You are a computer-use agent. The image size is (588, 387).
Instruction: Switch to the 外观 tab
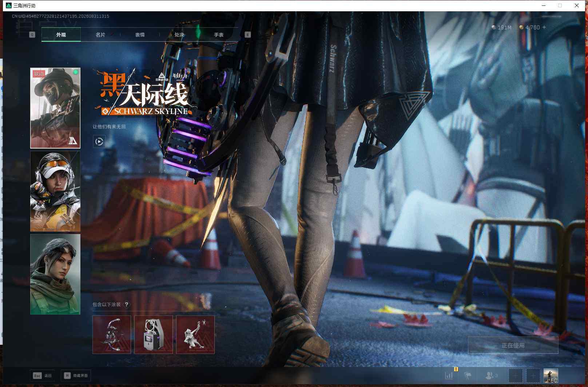(61, 35)
